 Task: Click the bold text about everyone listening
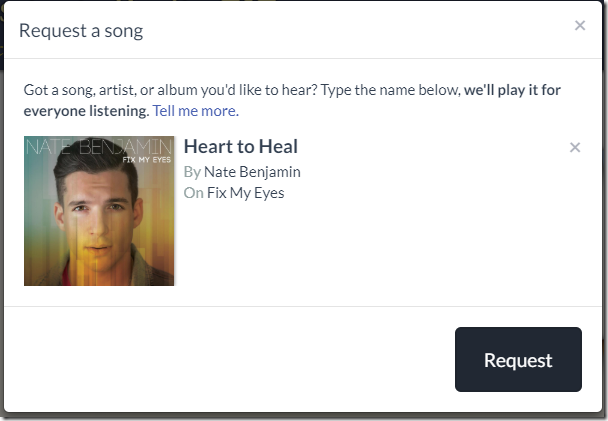[510, 90]
